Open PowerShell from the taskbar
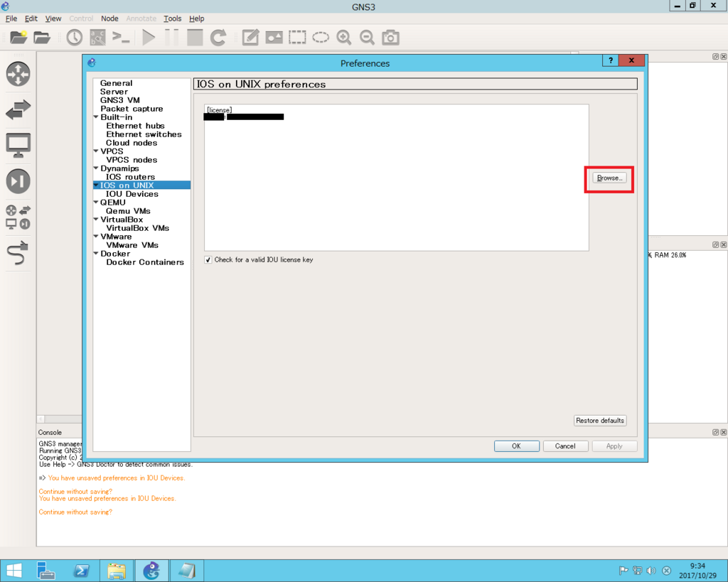Viewport: 728px width, 582px height. click(x=82, y=571)
